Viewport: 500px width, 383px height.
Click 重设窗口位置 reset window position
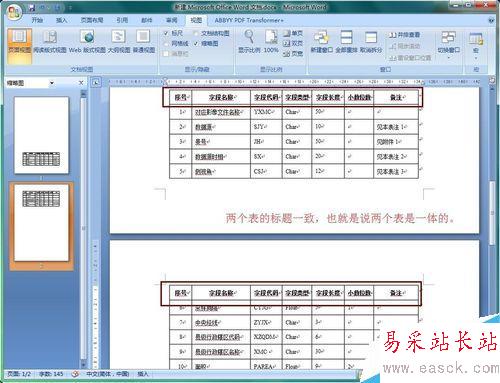410,58
